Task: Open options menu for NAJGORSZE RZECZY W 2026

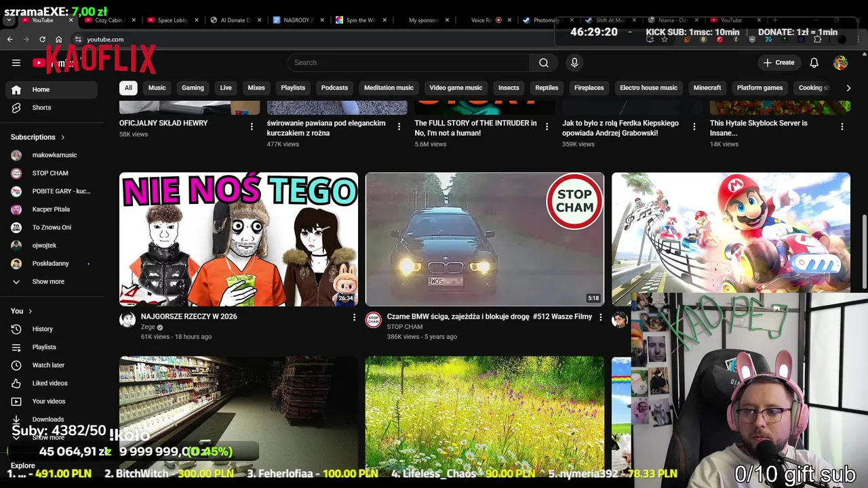Action: pos(354,317)
